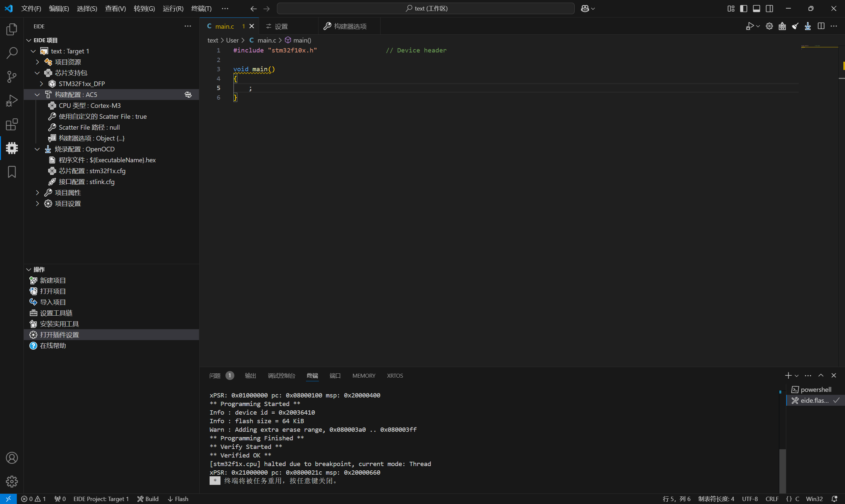Open the Bookmarks view in activity bar
The image size is (845, 504).
click(12, 172)
